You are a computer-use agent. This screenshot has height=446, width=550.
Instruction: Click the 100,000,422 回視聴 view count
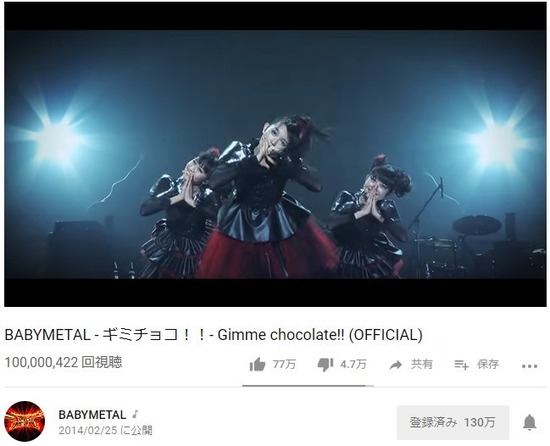63,362
